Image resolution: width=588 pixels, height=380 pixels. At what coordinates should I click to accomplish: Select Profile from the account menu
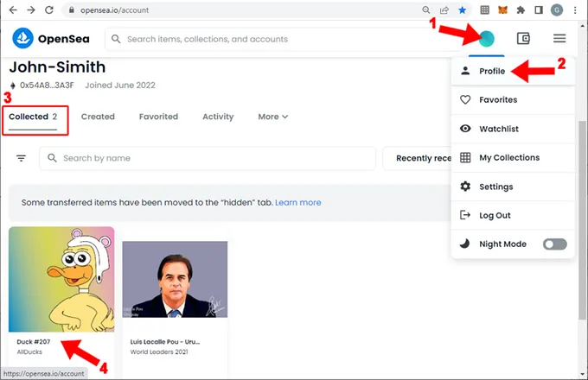[x=491, y=71]
